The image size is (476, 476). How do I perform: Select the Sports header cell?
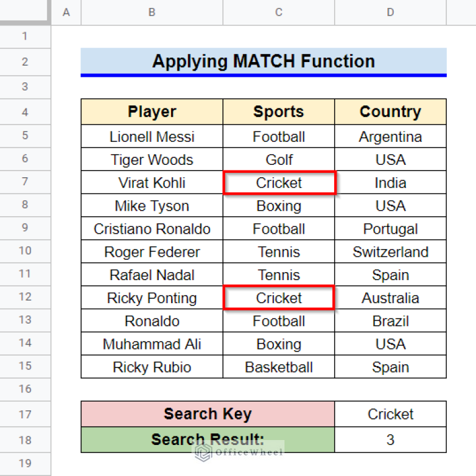point(278,112)
